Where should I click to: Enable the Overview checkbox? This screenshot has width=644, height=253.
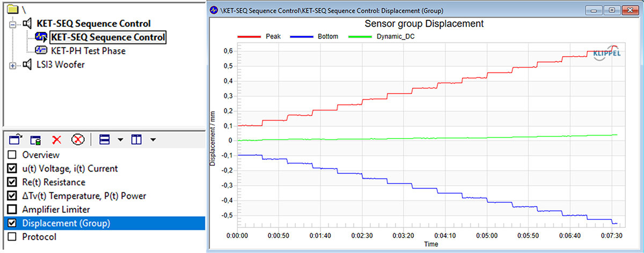click(x=12, y=155)
